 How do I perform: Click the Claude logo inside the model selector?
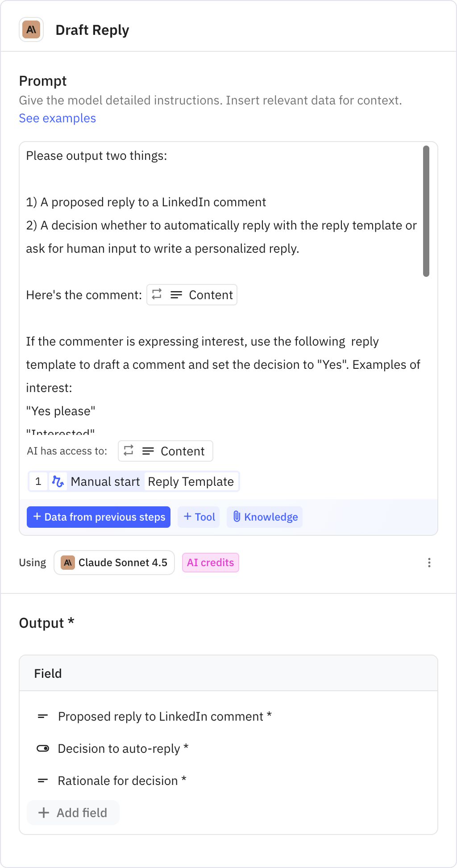pyautogui.click(x=68, y=563)
